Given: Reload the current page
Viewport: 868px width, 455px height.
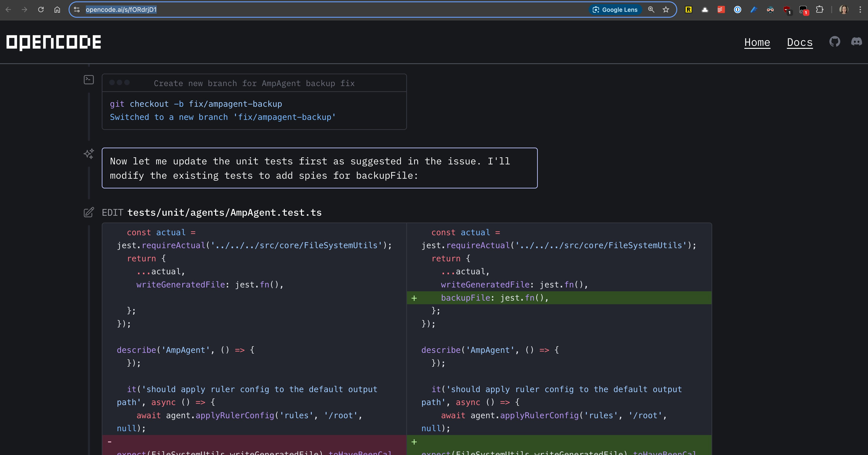Looking at the screenshot, I should tap(41, 10).
